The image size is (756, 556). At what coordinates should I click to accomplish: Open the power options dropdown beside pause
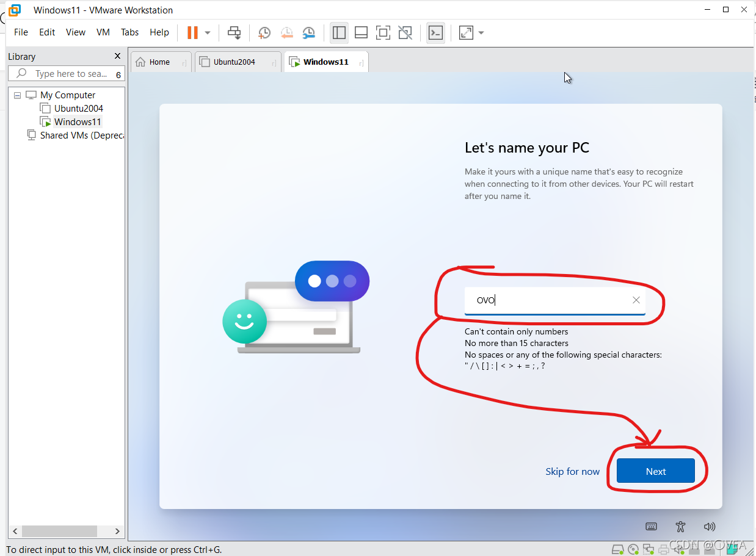(208, 33)
